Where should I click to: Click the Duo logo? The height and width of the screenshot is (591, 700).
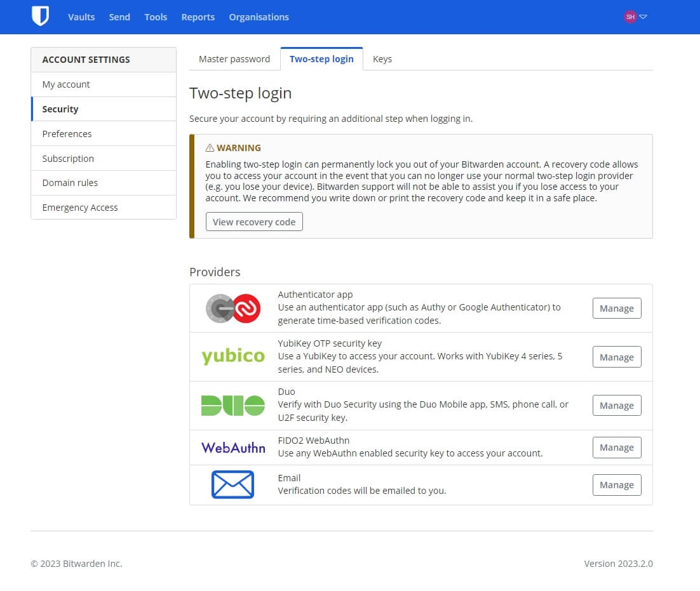233,406
